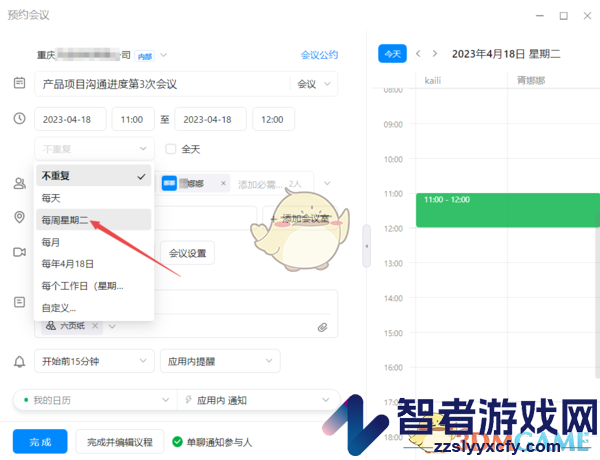Click the 内部 tag badge

tap(145, 56)
